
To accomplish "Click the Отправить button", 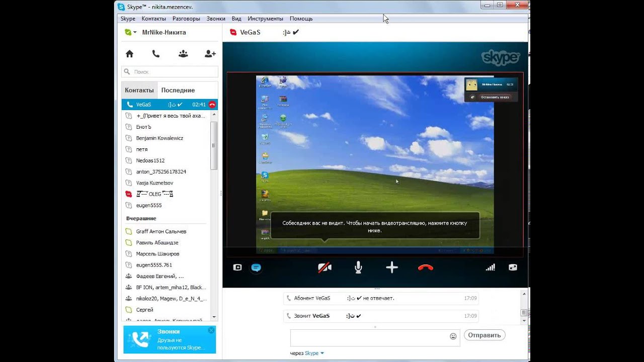I will pos(485,335).
